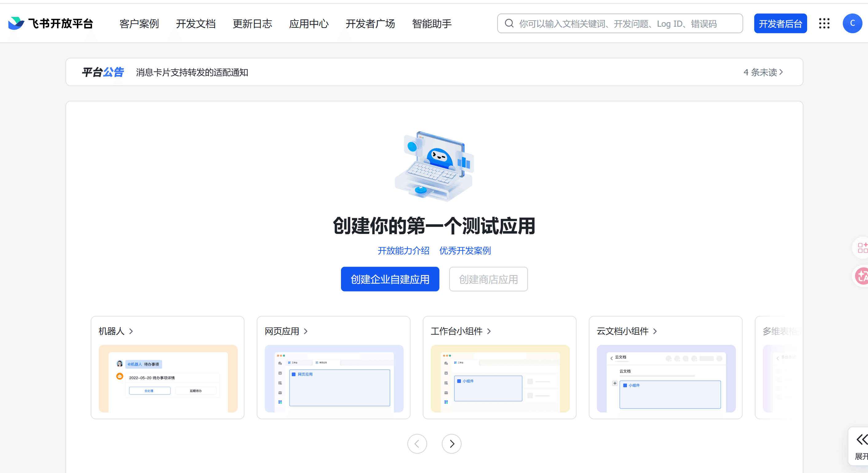
Task: Open 开发文档 menu item
Action: click(x=196, y=24)
